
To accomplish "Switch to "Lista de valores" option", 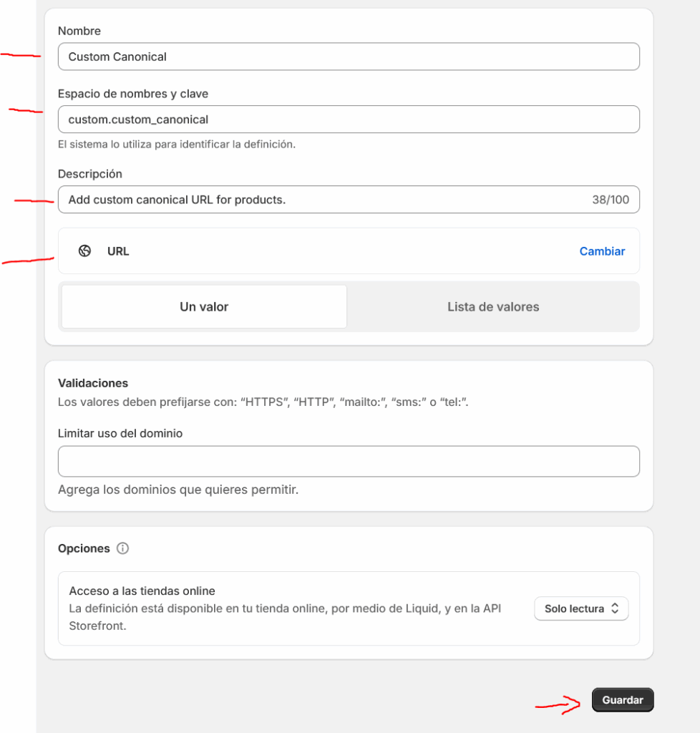I will (493, 307).
